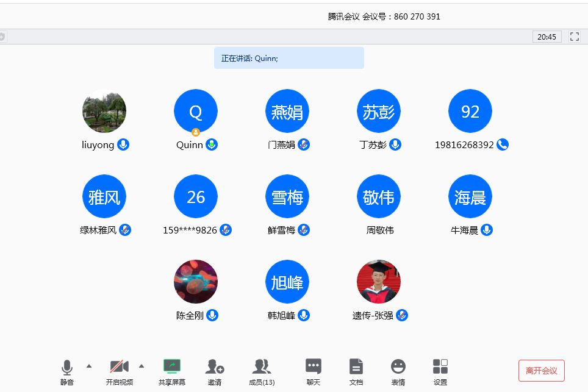The width and height of the screenshot is (588, 392).
Task: Click 丁苏彭's microphone icon
Action: tap(395, 144)
